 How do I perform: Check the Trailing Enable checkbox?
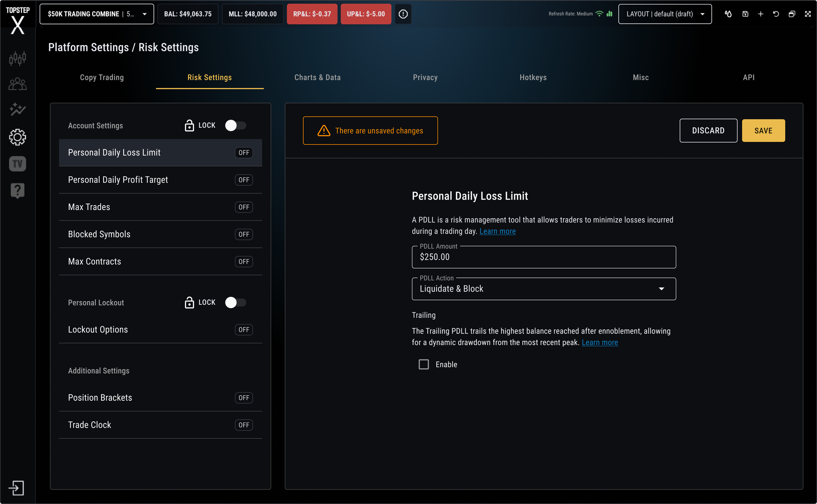tap(424, 364)
